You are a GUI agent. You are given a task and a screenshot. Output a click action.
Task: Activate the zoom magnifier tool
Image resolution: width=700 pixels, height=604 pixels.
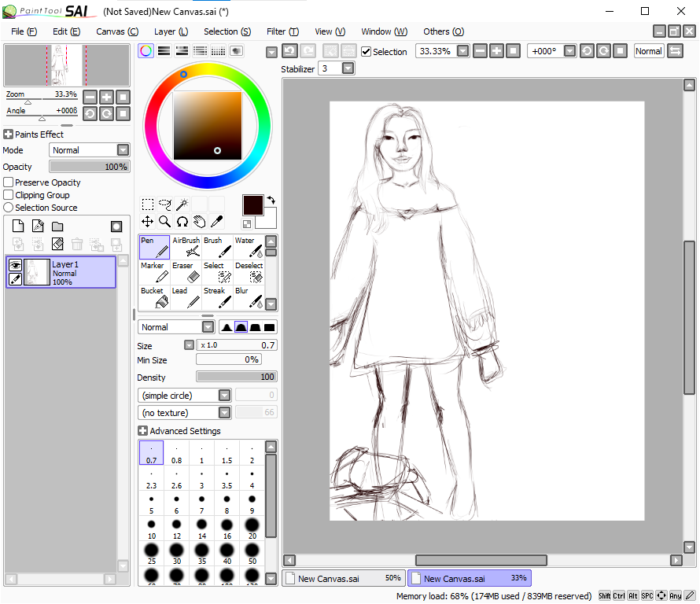point(164,222)
